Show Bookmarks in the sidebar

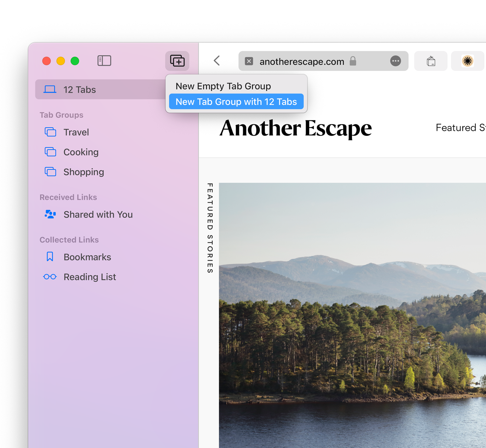click(x=87, y=257)
